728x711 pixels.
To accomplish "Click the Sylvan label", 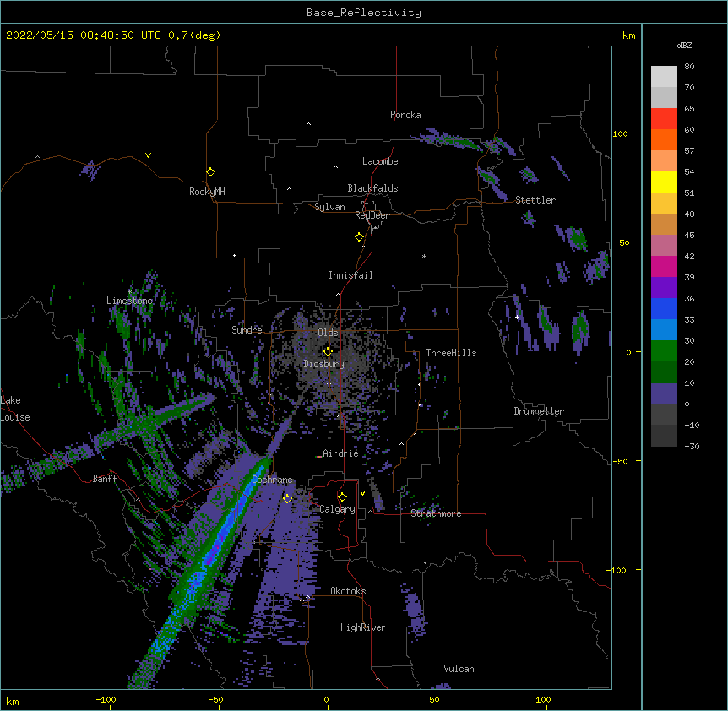I will [329, 207].
